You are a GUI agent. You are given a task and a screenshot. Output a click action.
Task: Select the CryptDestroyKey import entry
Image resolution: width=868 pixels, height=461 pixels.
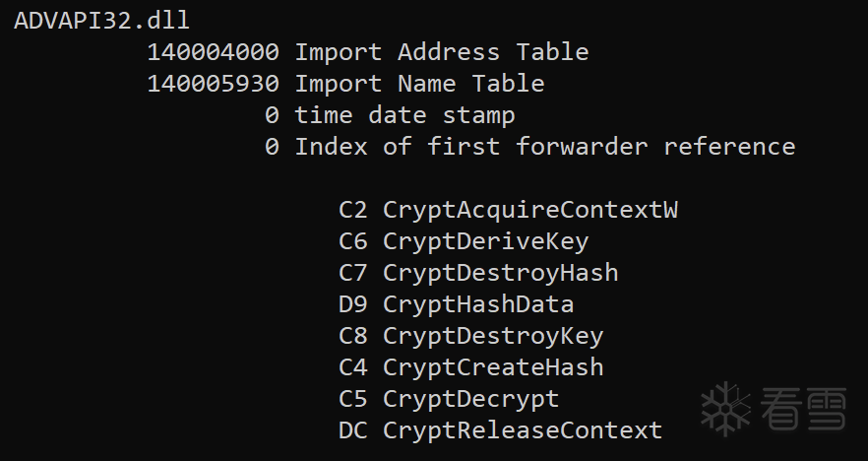point(492,336)
